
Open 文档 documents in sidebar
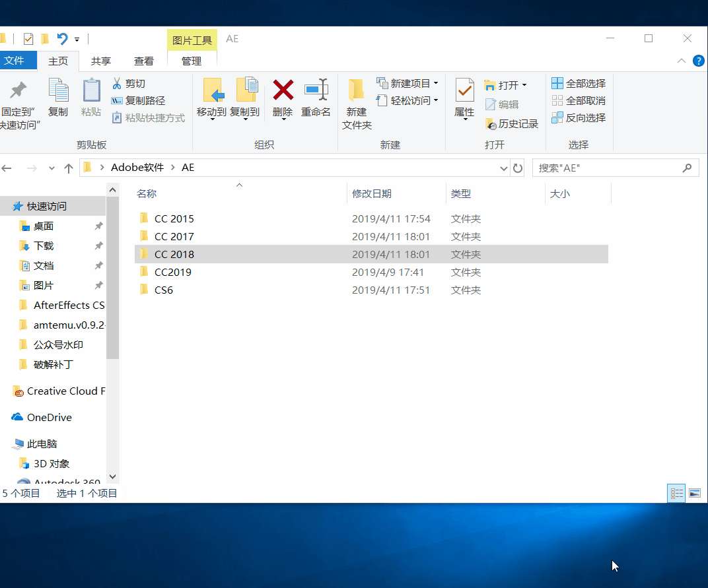click(x=44, y=266)
